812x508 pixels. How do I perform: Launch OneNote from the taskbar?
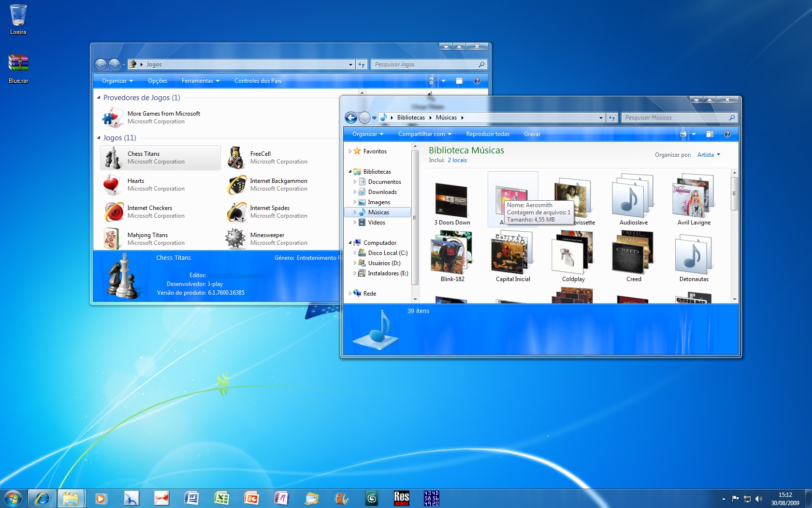tap(282, 498)
